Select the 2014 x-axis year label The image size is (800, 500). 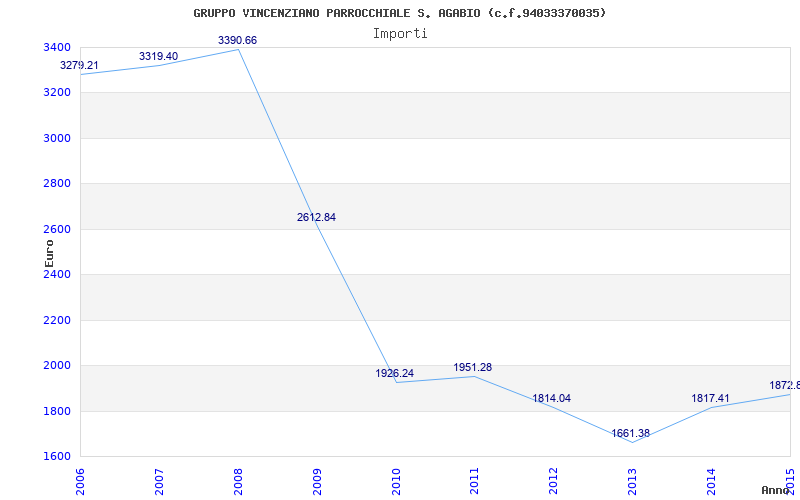[x=711, y=480]
